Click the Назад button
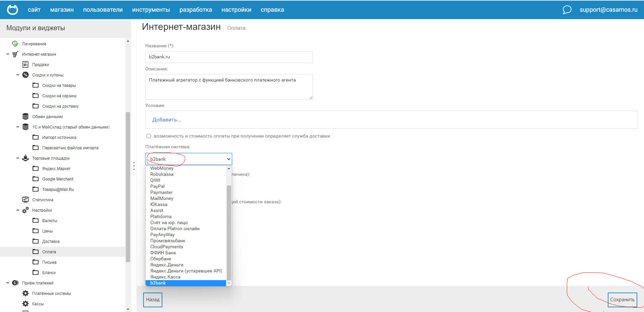 153,300
